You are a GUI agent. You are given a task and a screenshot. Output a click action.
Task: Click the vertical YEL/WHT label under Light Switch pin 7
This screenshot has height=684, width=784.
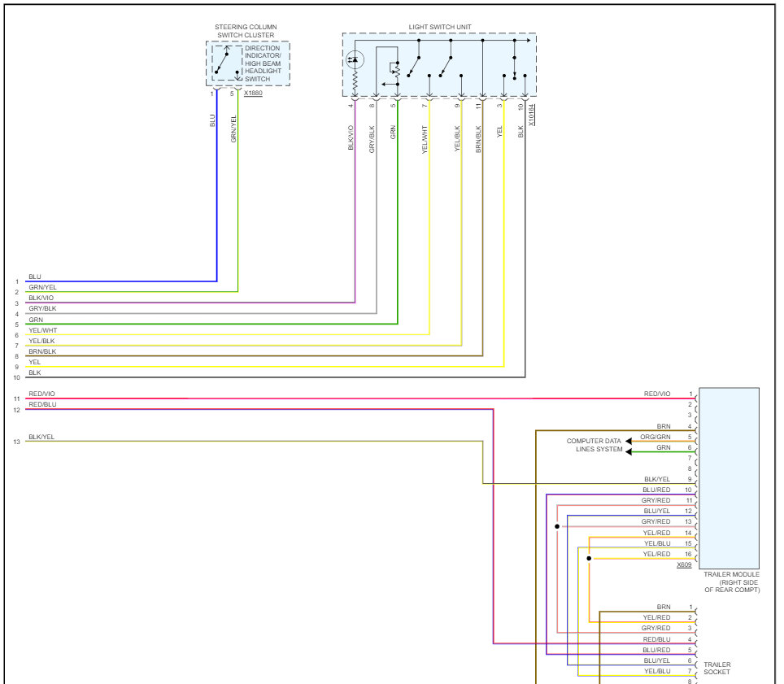coord(425,140)
